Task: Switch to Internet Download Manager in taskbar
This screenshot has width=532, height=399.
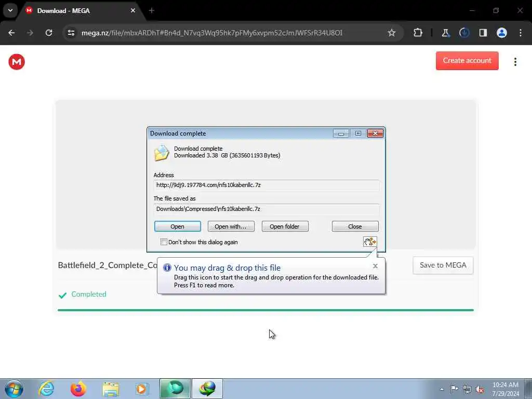Action: click(207, 389)
